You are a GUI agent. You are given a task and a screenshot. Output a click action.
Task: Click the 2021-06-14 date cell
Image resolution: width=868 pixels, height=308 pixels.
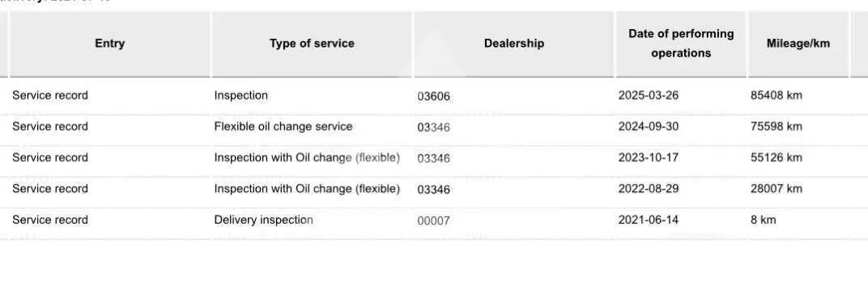649,220
